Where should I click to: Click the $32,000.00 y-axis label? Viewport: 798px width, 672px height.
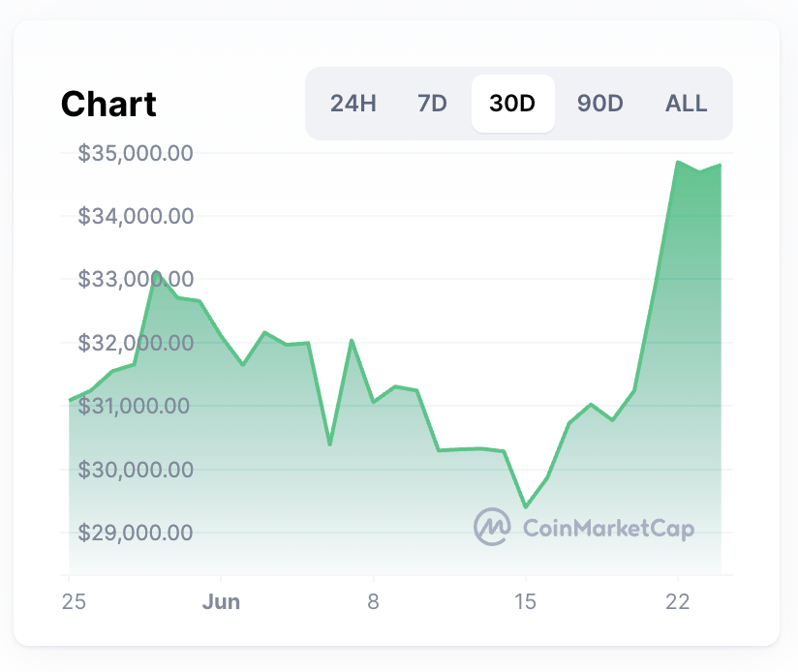(136, 343)
